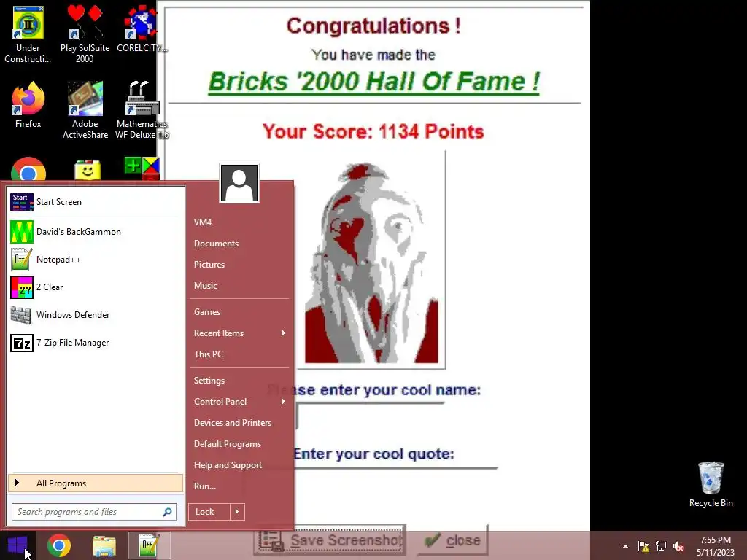Image resolution: width=747 pixels, height=560 pixels.
Task: Open File Explorer from the taskbar
Action: point(104,545)
